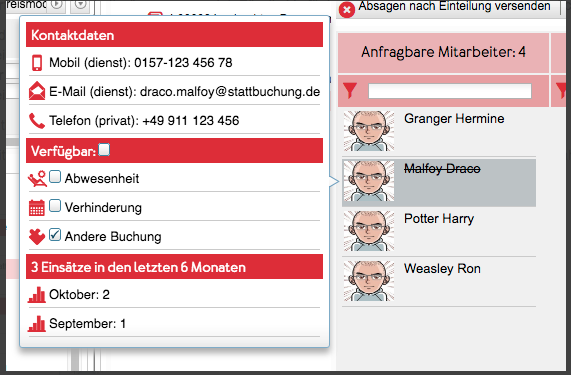Check the Verhinderung checkbox

coord(55,206)
